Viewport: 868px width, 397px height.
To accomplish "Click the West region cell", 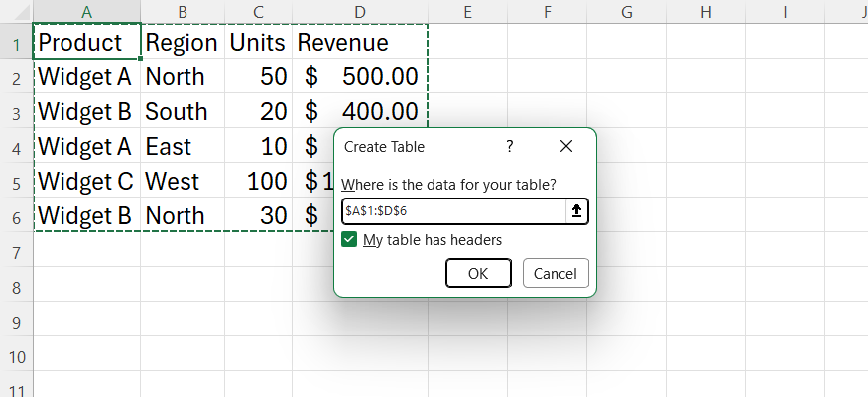I will [x=183, y=181].
